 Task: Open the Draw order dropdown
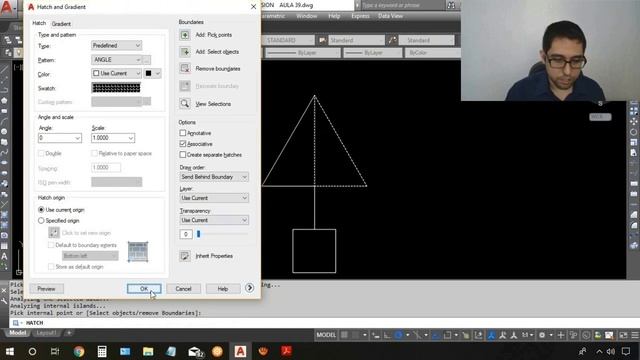point(214,177)
